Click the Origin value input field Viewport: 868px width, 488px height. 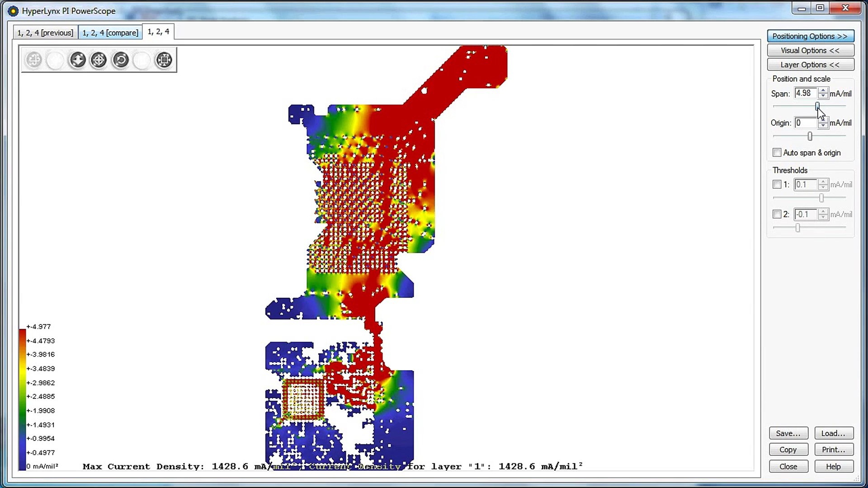(806, 123)
